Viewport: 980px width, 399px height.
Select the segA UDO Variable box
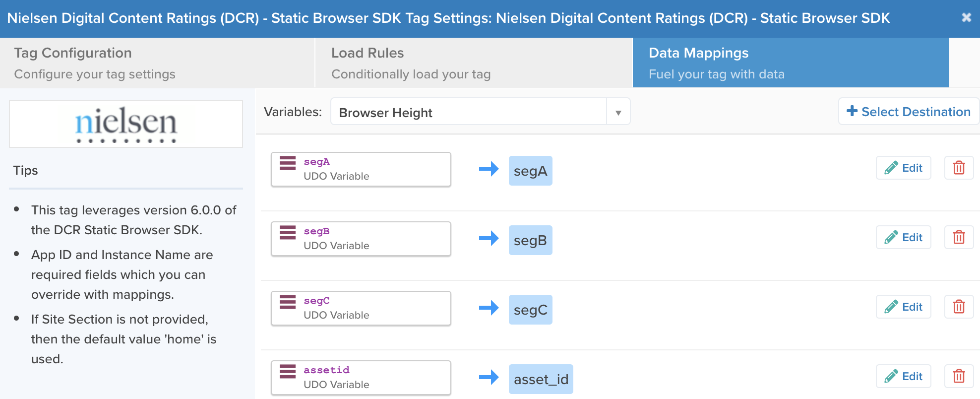click(x=361, y=169)
